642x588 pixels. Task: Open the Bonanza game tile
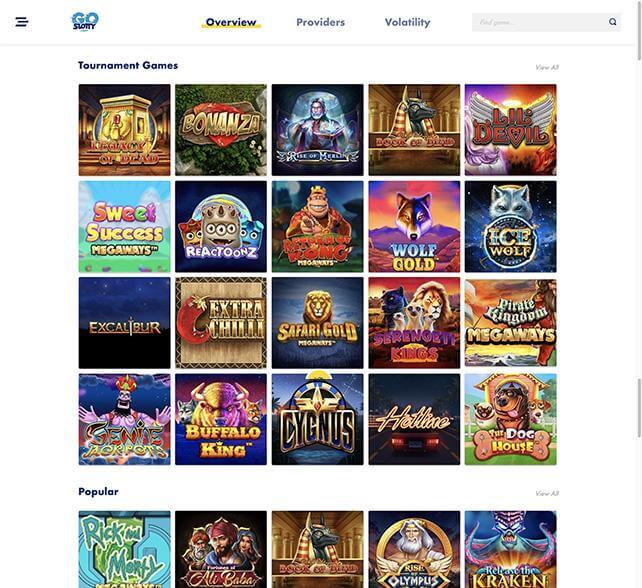[221, 130]
